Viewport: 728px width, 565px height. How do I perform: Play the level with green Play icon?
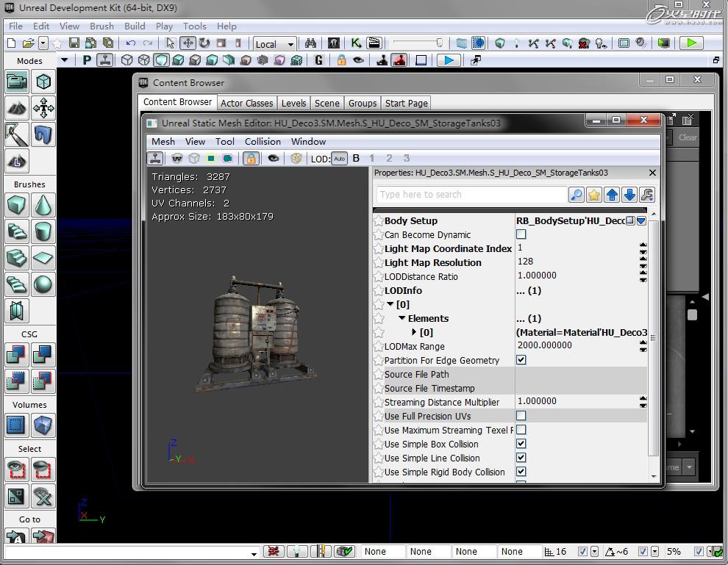tap(691, 43)
